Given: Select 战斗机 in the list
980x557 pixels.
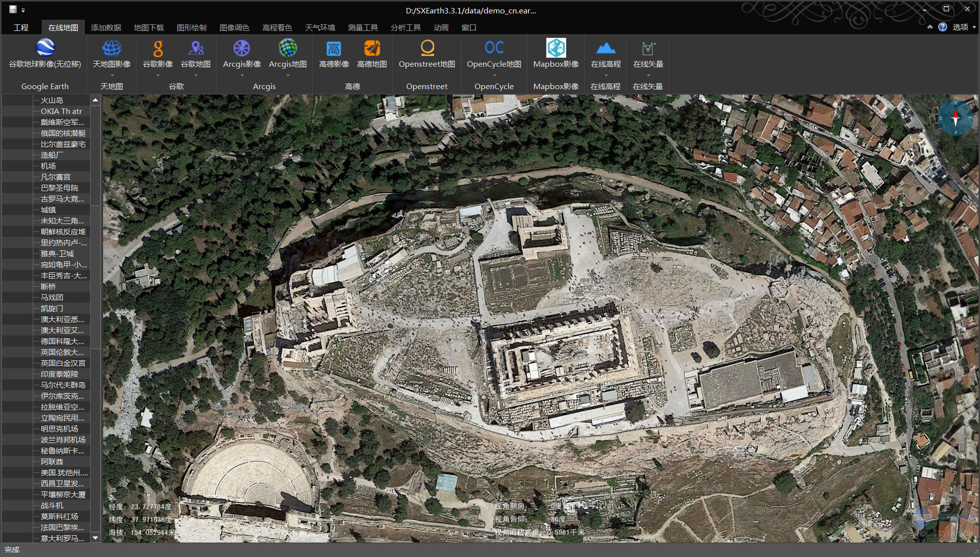Looking at the screenshot, I should tap(52, 505).
